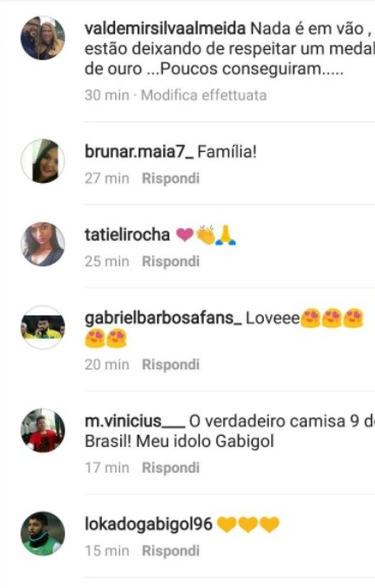The width and height of the screenshot is (375, 588).
Task: Open gabrielbarbosafans_ username link
Action: click(x=163, y=318)
